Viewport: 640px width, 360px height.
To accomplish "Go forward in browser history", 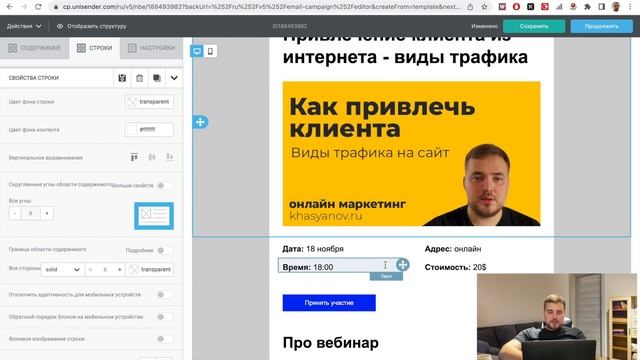I will click(x=24, y=7).
